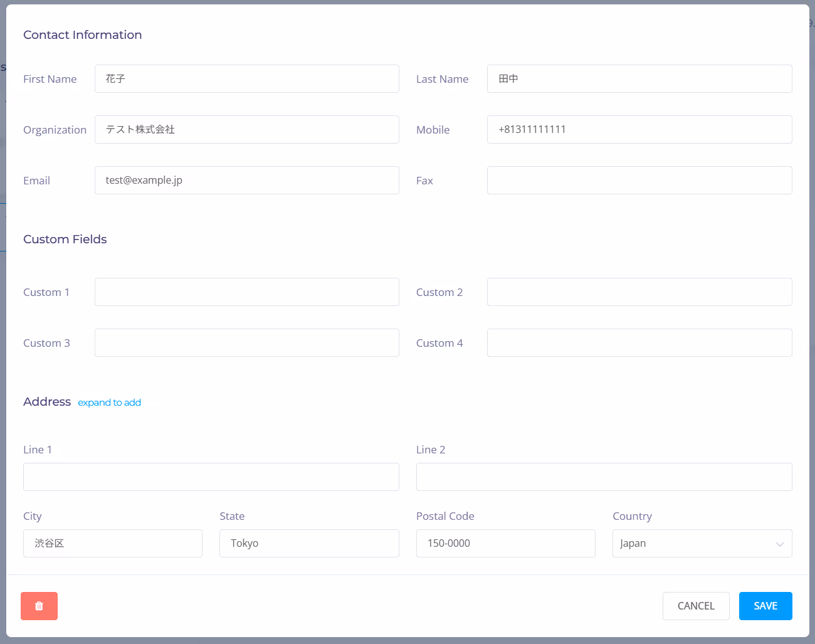Click the Custom 3 input field
This screenshot has height=644, width=815.
click(247, 342)
